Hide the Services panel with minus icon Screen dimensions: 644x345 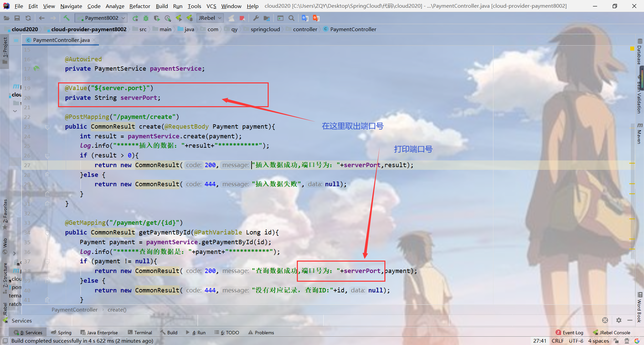click(x=630, y=320)
